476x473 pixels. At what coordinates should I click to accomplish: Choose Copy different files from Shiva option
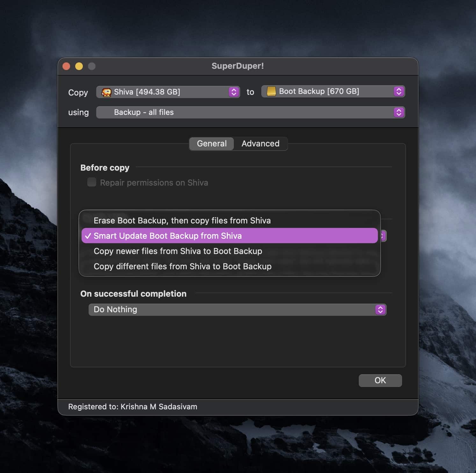[x=182, y=266]
